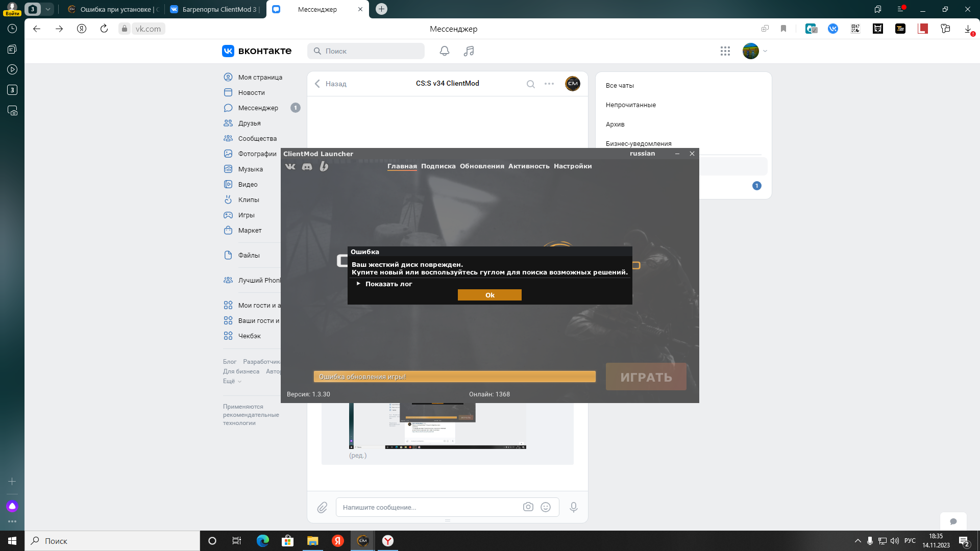This screenshot has width=980, height=551.
Task: Attach photo with camera icon
Action: [x=528, y=507]
